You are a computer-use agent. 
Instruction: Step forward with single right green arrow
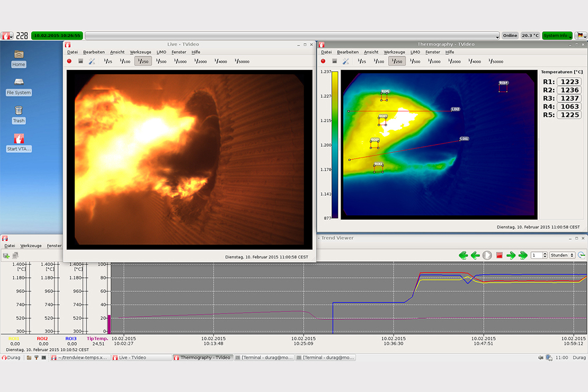coord(511,255)
